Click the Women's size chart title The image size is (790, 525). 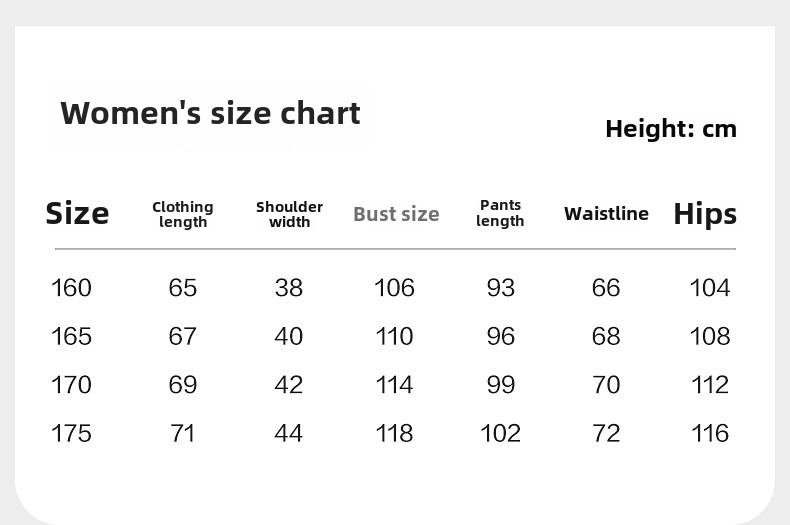coord(210,113)
